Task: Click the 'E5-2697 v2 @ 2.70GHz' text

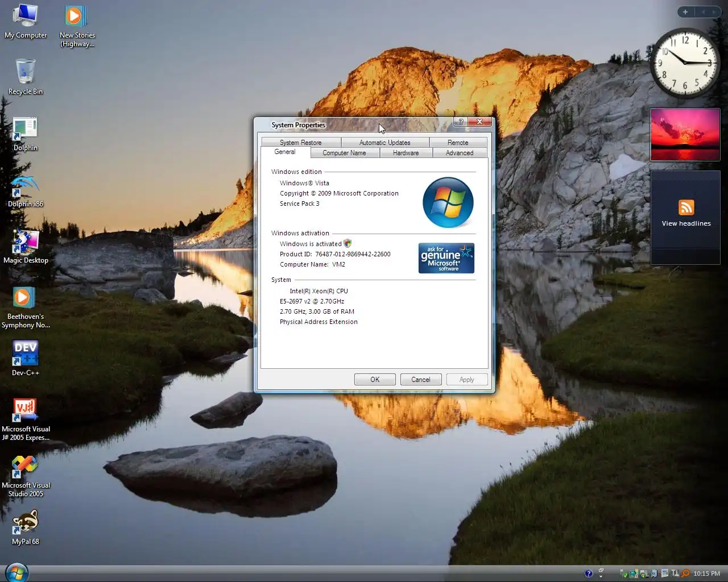Action: (312, 301)
